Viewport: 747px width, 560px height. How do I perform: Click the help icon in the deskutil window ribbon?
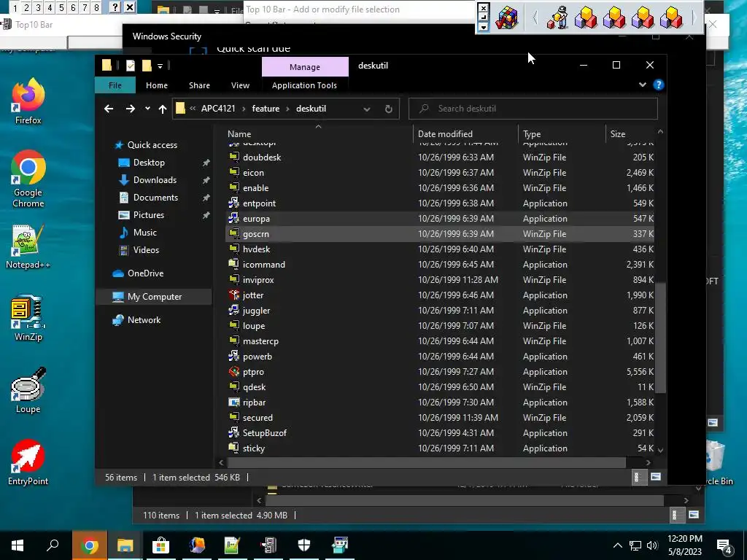click(659, 85)
